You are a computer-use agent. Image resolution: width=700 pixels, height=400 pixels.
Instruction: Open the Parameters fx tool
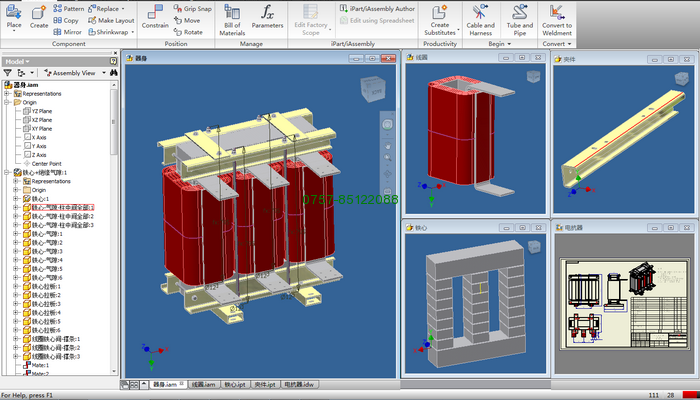click(x=267, y=14)
